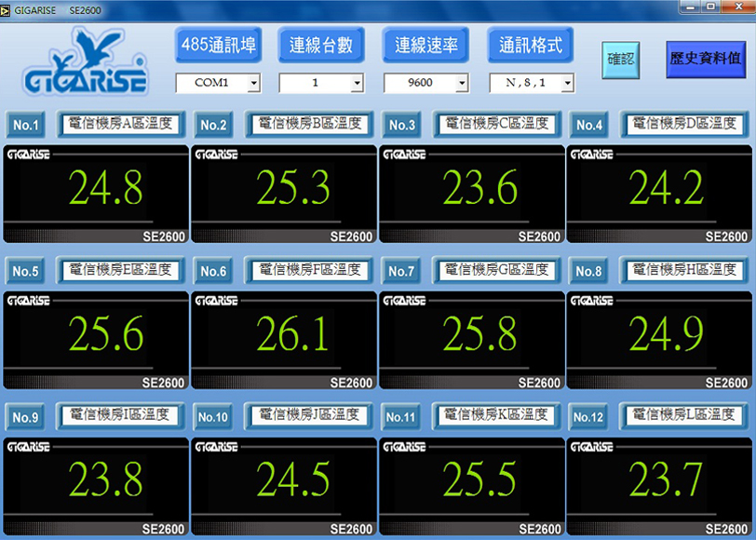
Task: Click the LabVIEW title bar app icon
Action: (x=6, y=10)
